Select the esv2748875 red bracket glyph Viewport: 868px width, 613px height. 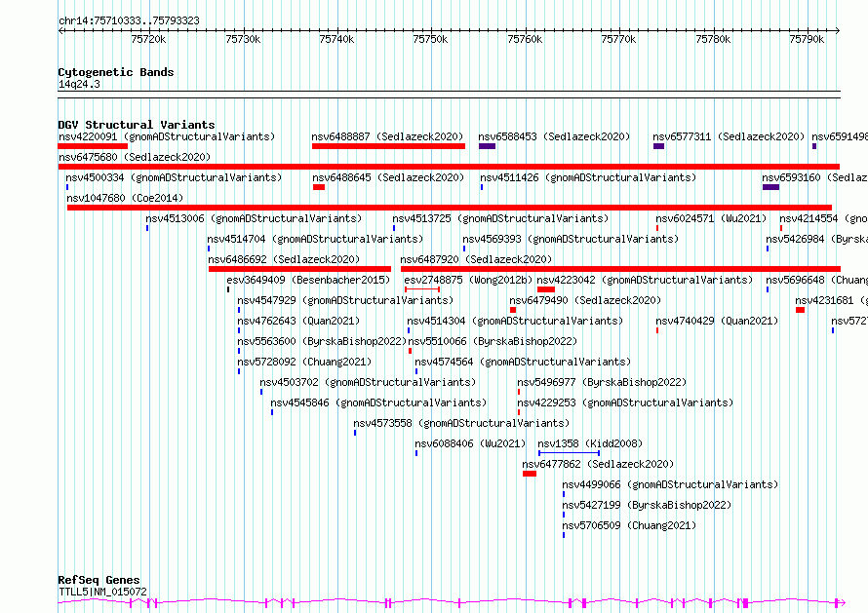422,289
